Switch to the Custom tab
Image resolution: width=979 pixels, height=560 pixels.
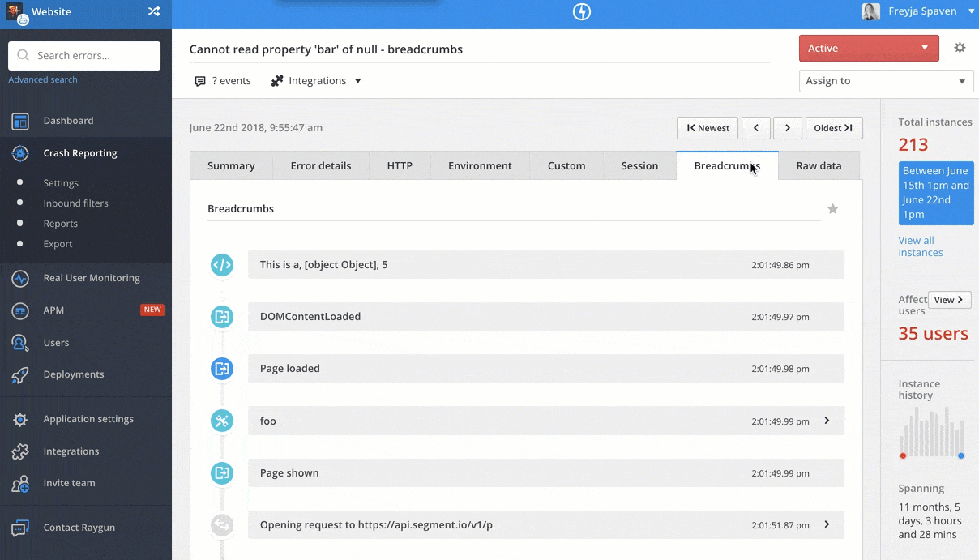tap(566, 165)
